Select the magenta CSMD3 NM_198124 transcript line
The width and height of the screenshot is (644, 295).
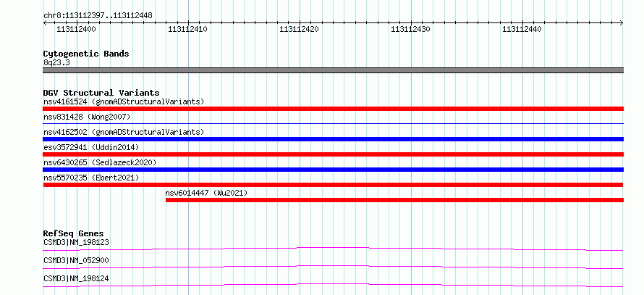click(x=333, y=285)
